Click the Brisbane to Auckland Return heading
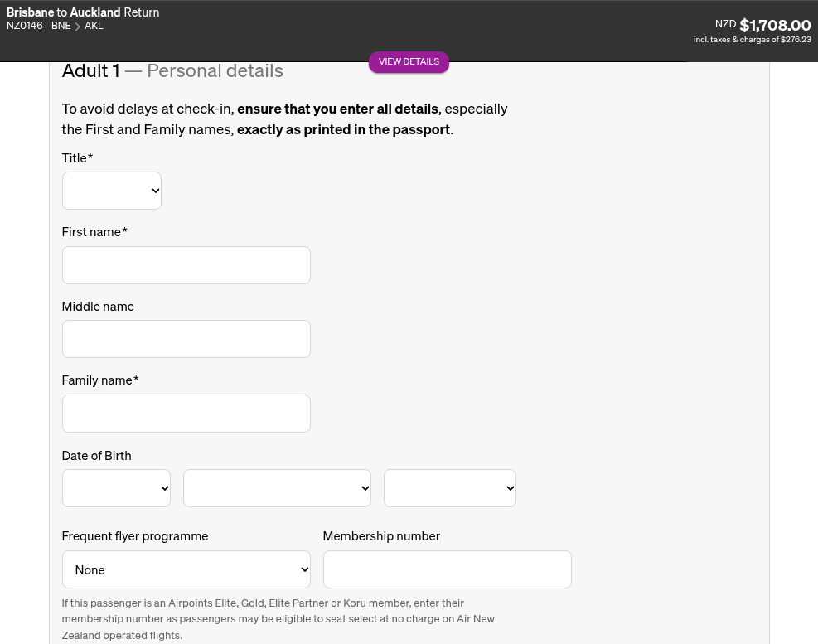This screenshot has width=818, height=644. tap(83, 12)
